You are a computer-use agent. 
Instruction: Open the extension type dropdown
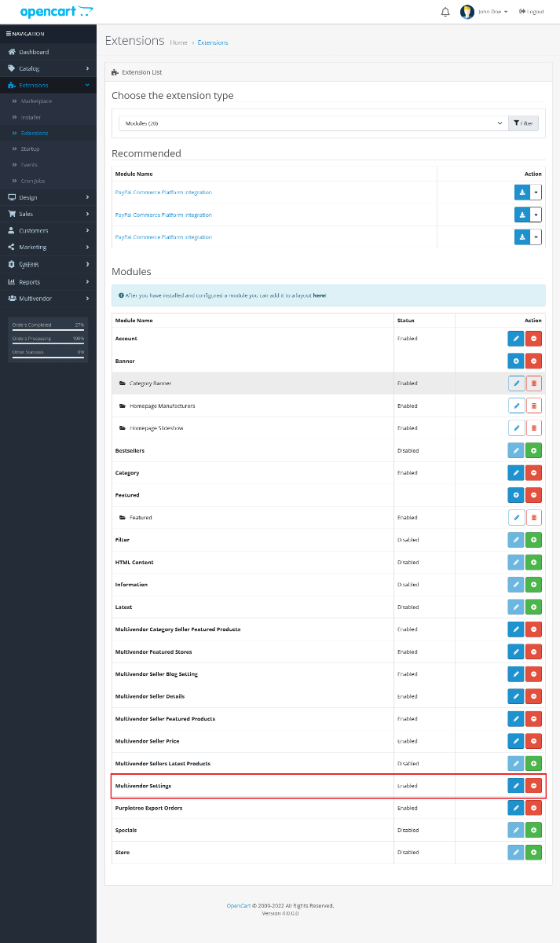click(313, 123)
